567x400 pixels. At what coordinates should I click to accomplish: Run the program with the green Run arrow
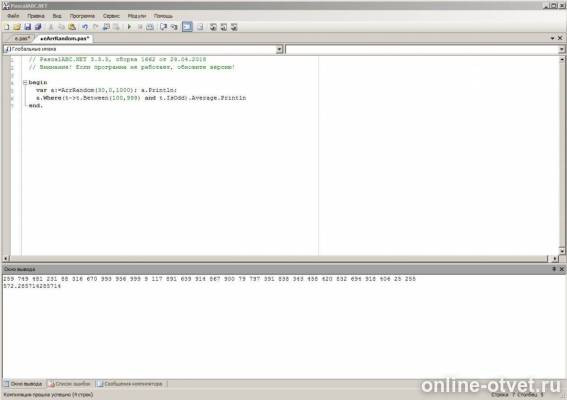tap(129, 27)
